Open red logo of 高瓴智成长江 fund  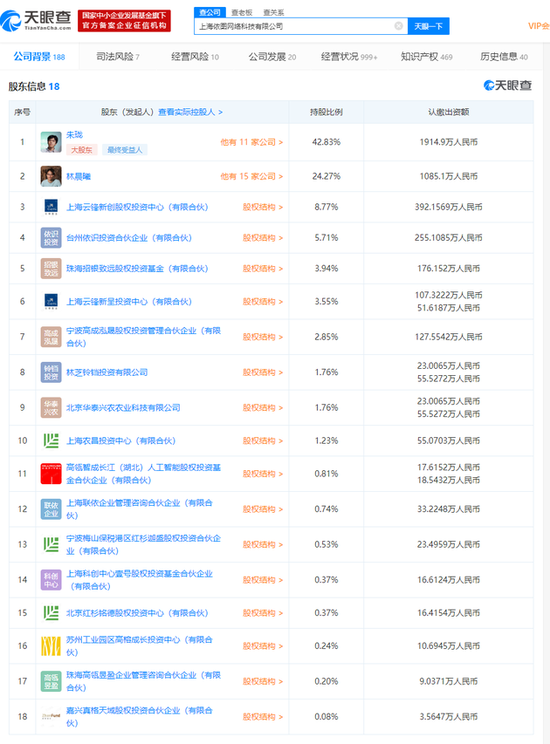(51, 474)
